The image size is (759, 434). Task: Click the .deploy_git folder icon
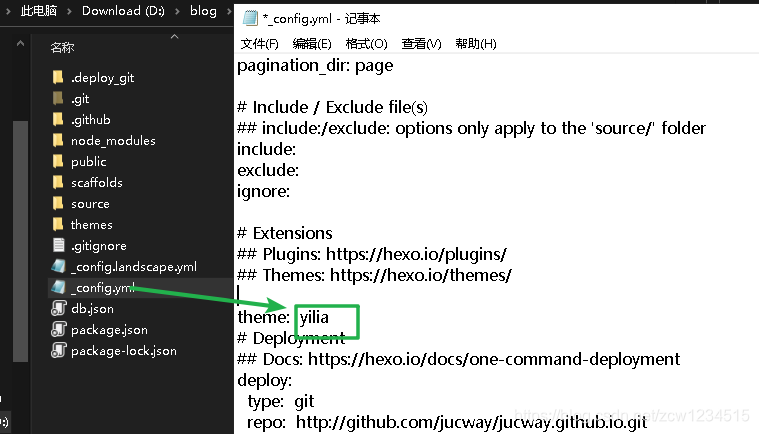pos(58,77)
